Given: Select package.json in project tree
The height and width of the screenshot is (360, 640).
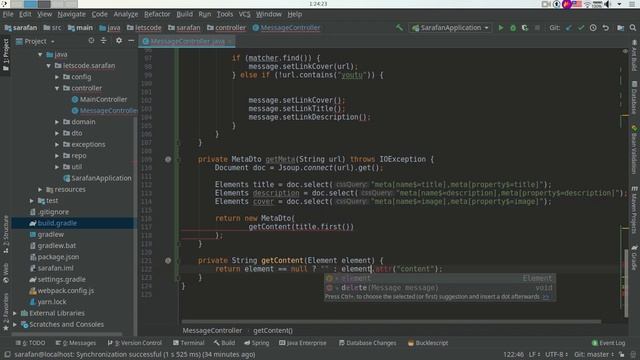Looking at the screenshot, I should (54, 257).
